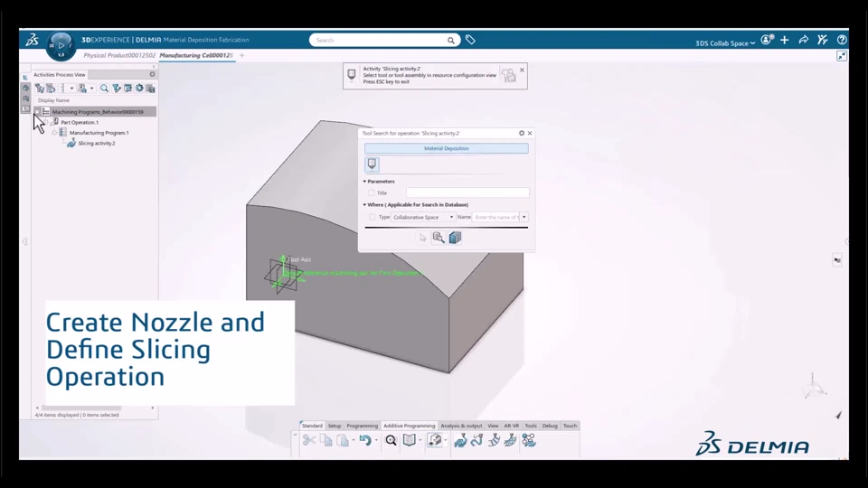
Task: Click the zoom/search icon in bottom toolbar
Action: pyautogui.click(x=391, y=440)
